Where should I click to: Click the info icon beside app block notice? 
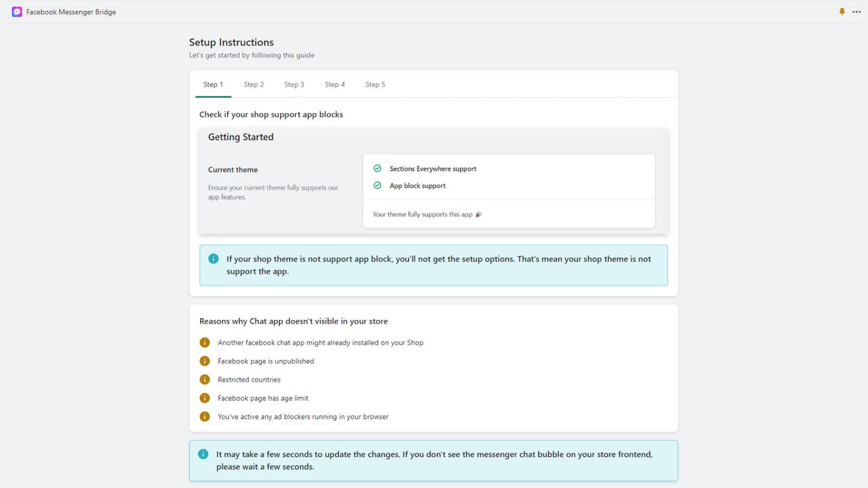[x=214, y=259]
